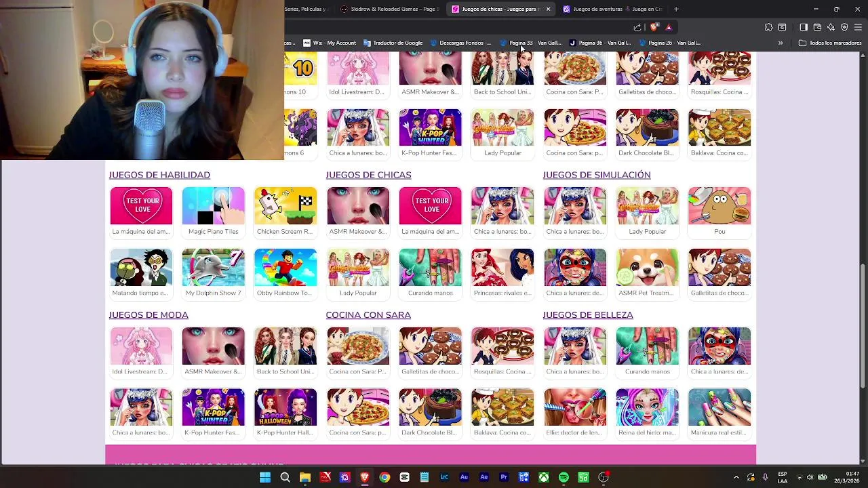This screenshot has width=868, height=488.
Task: Launch Adobe After Effects from taskbar
Action: coord(484,477)
